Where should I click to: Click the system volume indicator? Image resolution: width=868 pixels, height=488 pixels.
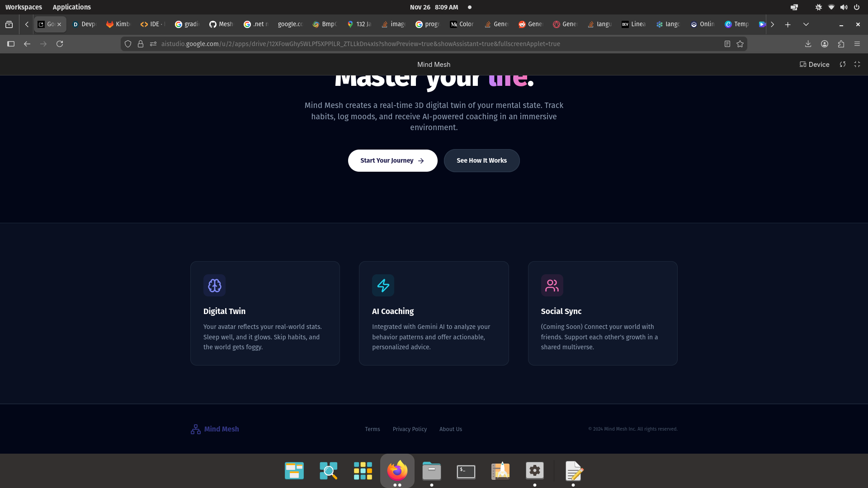[844, 7]
